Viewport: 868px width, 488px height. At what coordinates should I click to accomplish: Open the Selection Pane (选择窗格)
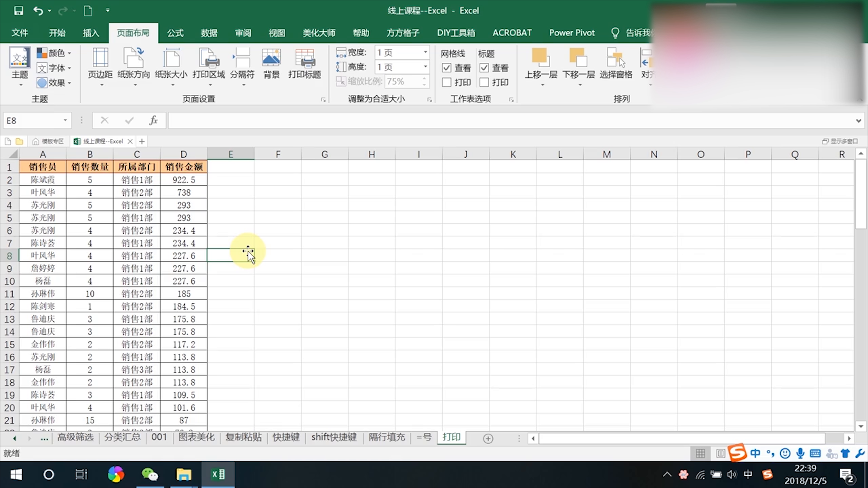pos(616,59)
